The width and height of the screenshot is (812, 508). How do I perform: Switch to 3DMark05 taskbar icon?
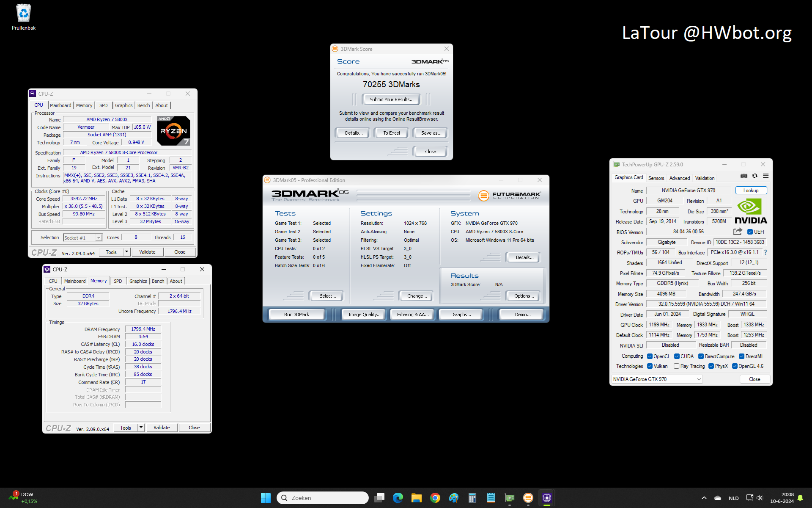coord(528,498)
